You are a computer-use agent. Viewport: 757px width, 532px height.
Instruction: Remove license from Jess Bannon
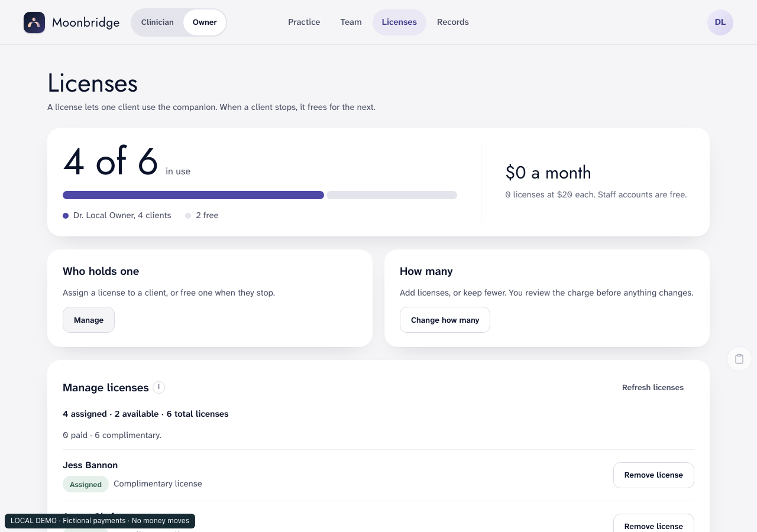coord(654,475)
